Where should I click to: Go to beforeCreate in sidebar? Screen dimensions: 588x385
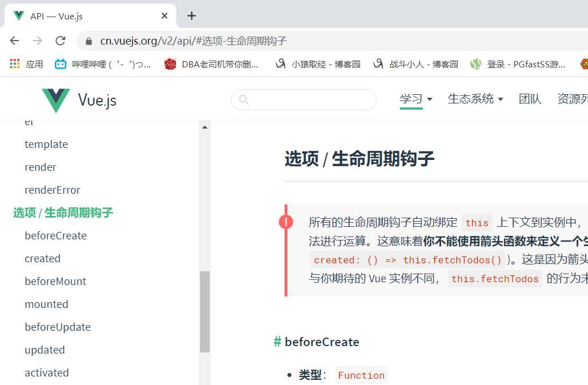(55, 236)
